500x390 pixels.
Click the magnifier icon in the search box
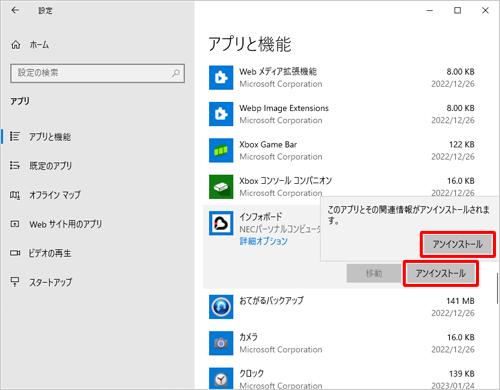click(x=176, y=73)
